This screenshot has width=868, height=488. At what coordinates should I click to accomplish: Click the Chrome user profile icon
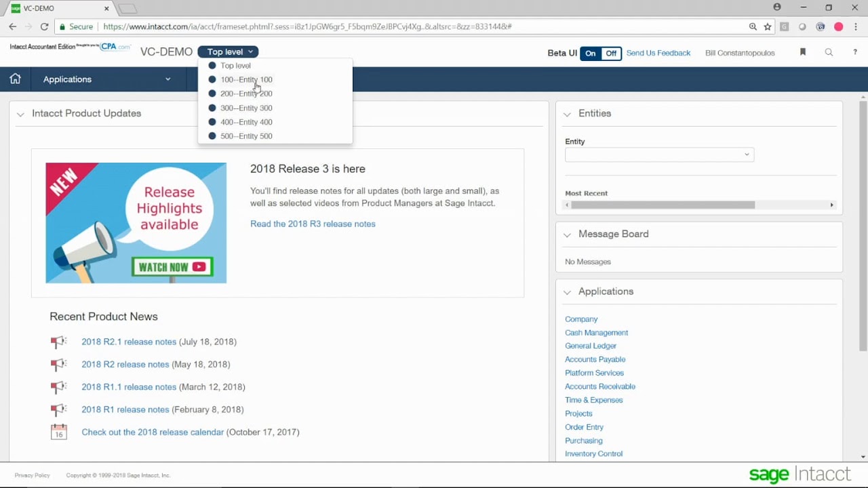[777, 7]
